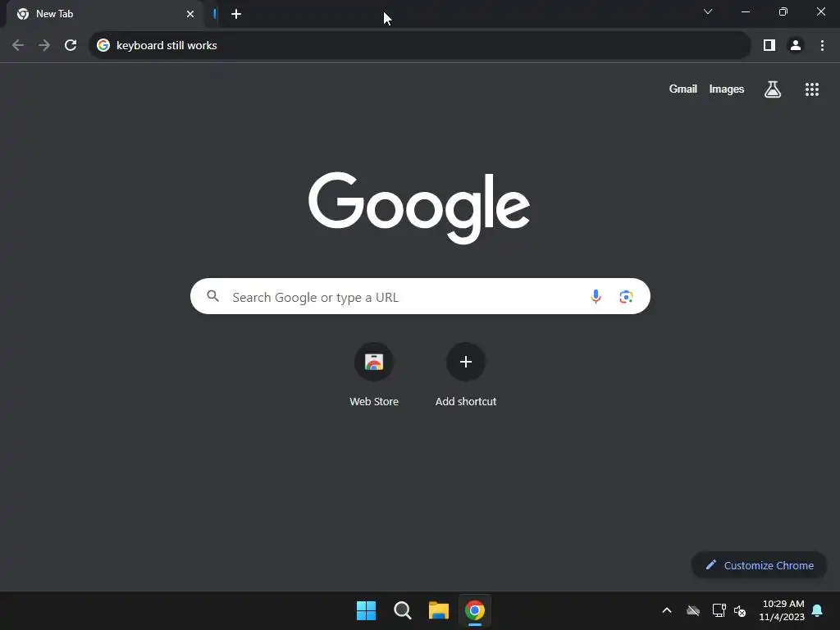
Task: Open the network status tray icon
Action: click(x=719, y=610)
